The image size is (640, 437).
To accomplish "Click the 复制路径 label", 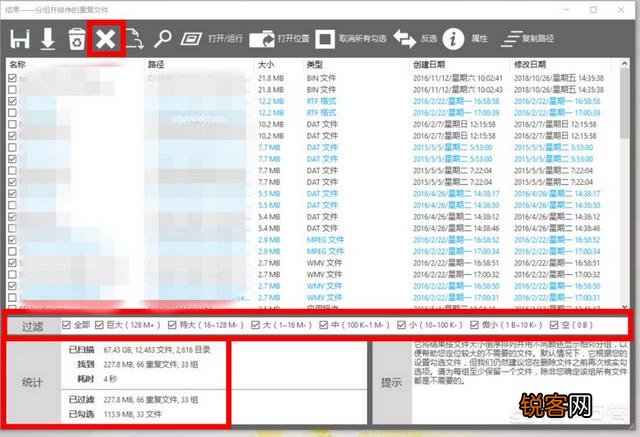I will point(538,39).
